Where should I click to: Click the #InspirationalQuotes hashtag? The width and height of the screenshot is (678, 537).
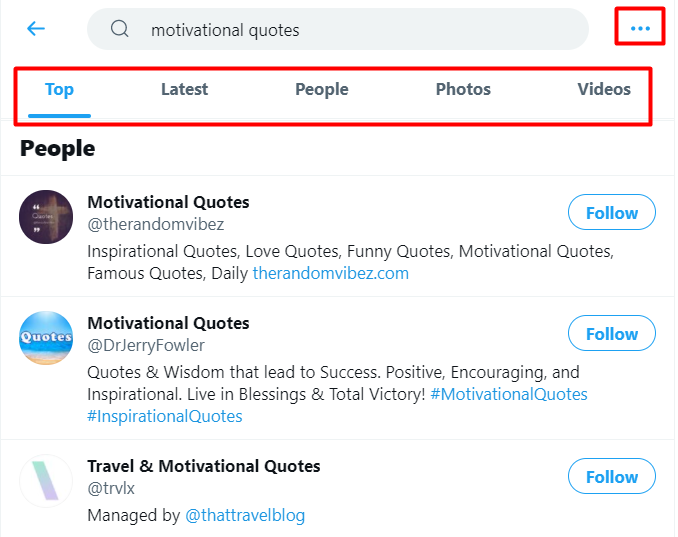click(x=165, y=416)
